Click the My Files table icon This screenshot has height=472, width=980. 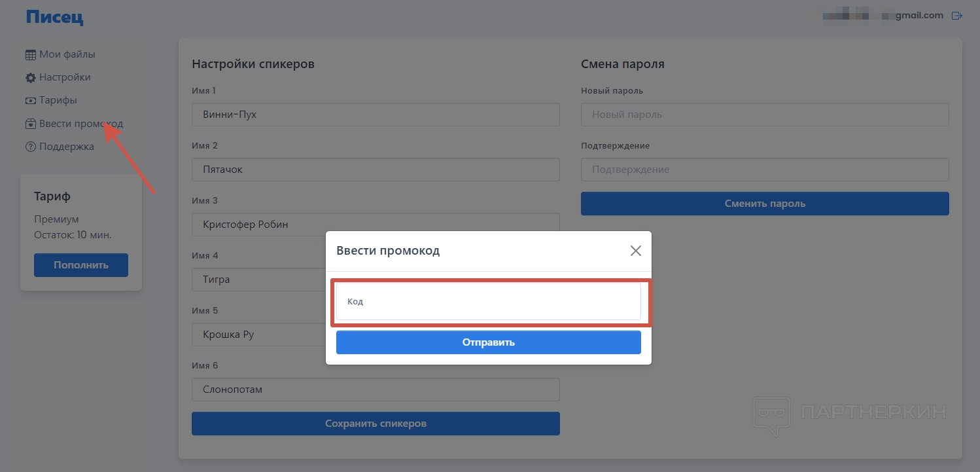[x=31, y=55]
